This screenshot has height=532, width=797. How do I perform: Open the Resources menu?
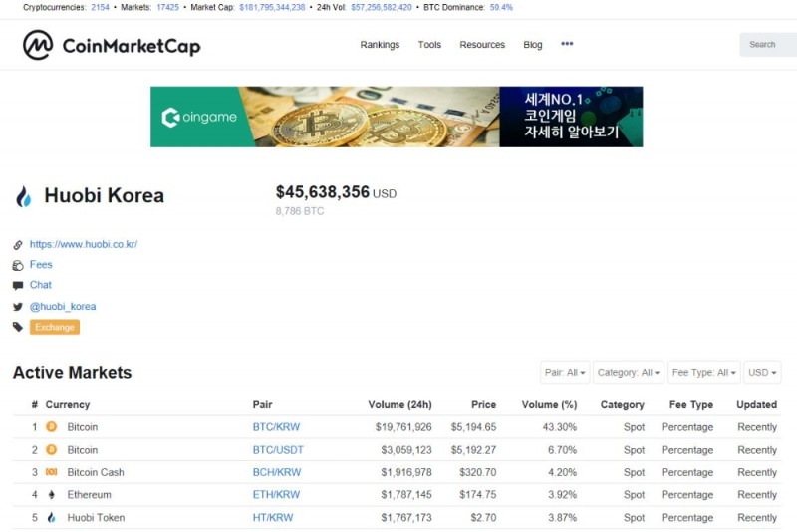[482, 45]
